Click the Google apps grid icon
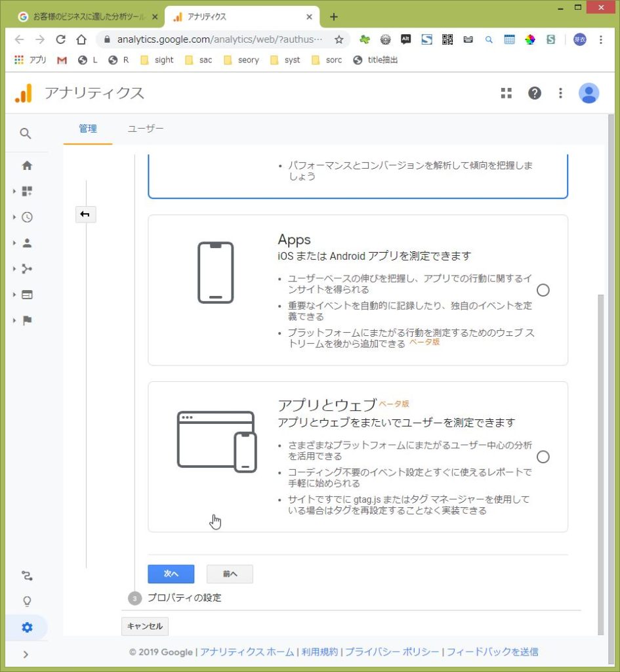This screenshot has height=672, width=620. 506,93
